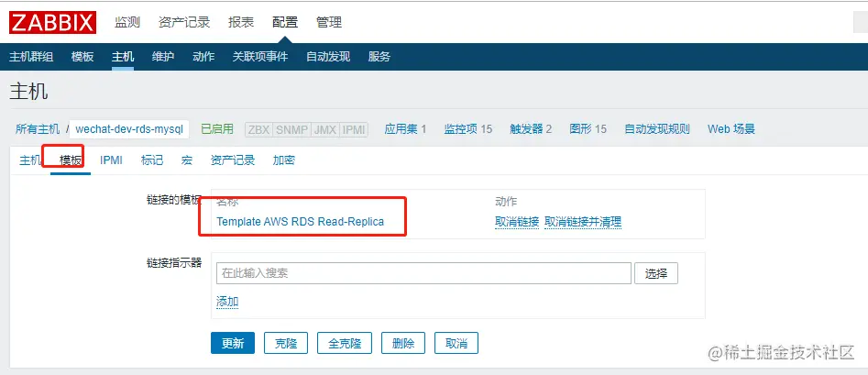
Task: Click the ZBX availability badge
Action: coord(258,129)
